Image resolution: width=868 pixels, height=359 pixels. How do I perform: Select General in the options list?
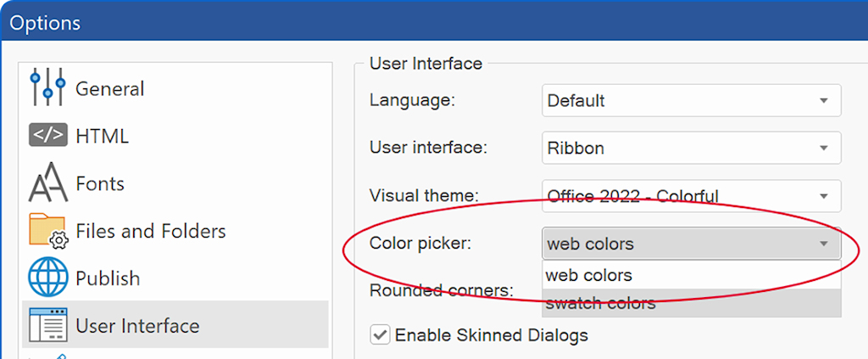109,88
